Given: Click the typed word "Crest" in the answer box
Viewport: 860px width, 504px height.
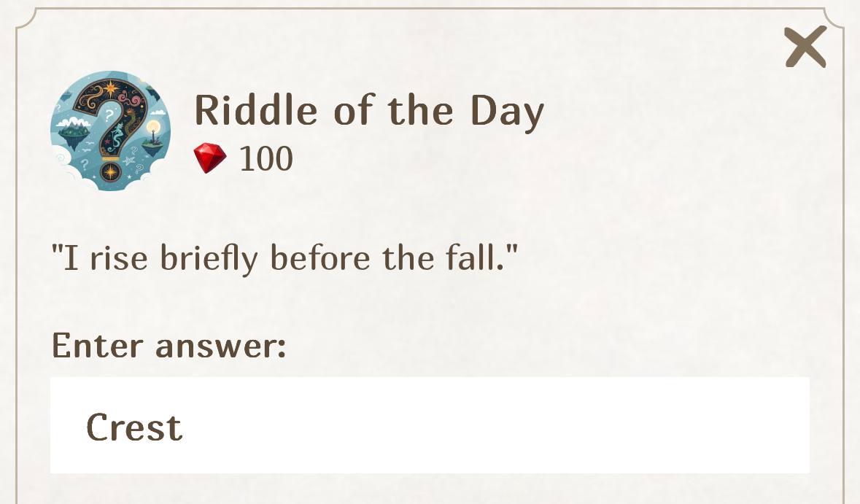Looking at the screenshot, I should click(134, 427).
